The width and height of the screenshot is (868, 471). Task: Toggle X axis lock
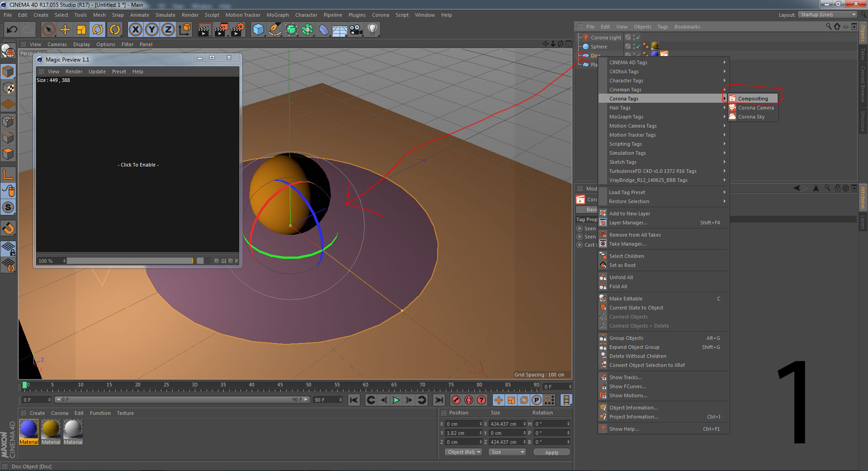[135, 30]
